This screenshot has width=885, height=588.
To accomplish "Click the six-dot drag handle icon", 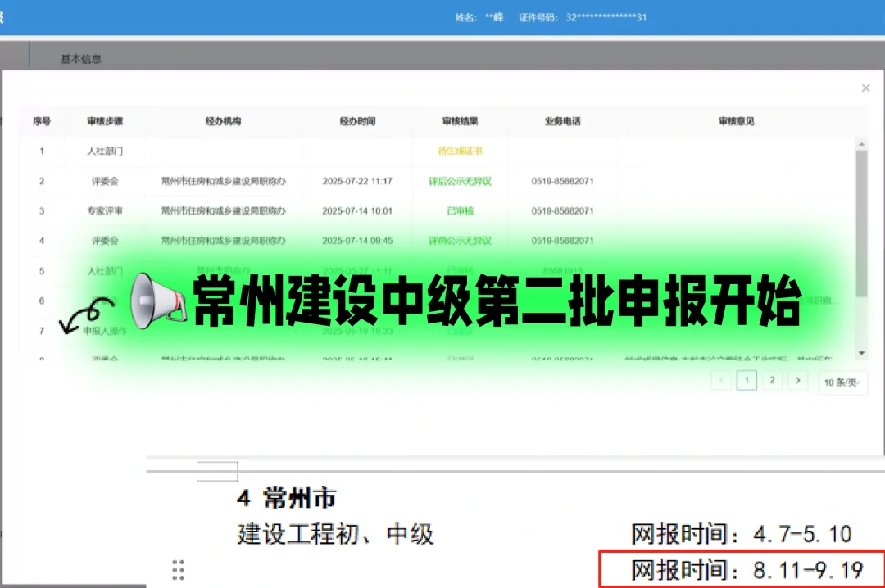I will [x=179, y=570].
